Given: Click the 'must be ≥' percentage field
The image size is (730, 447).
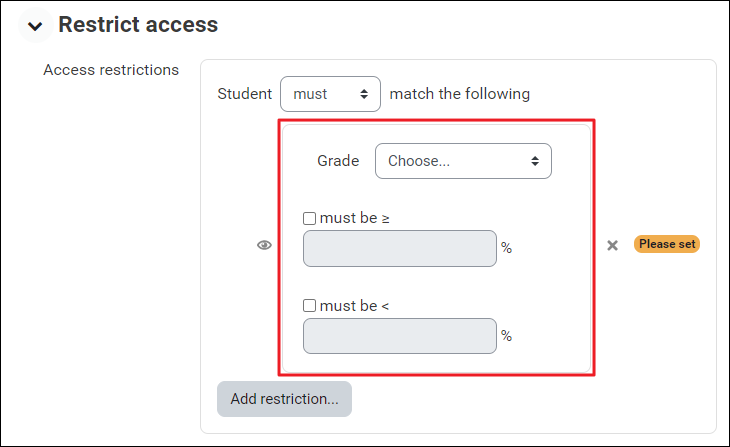Looking at the screenshot, I should [399, 248].
